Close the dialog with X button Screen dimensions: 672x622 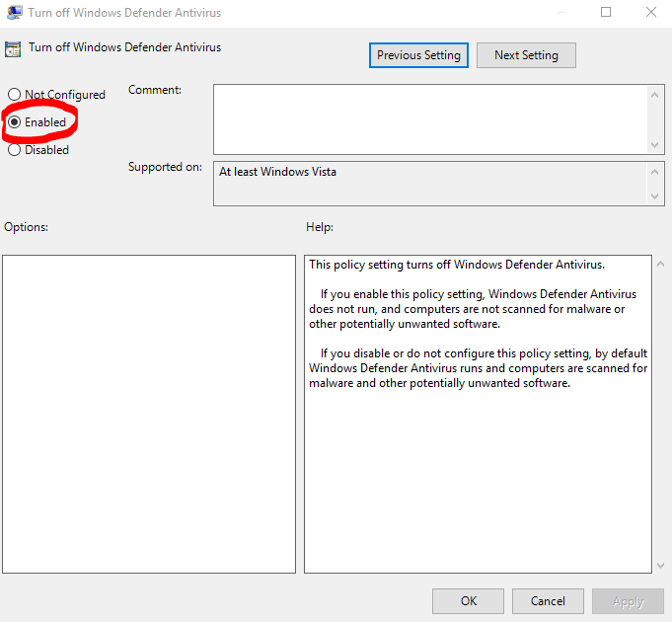[651, 12]
